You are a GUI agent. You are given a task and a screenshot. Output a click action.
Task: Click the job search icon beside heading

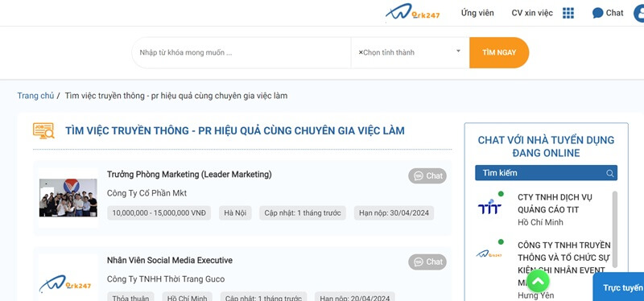[43, 130]
